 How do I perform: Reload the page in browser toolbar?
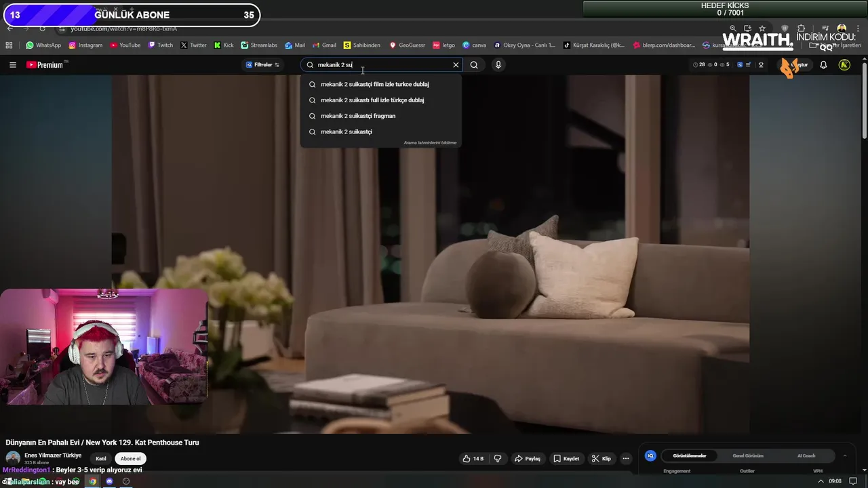42,28
